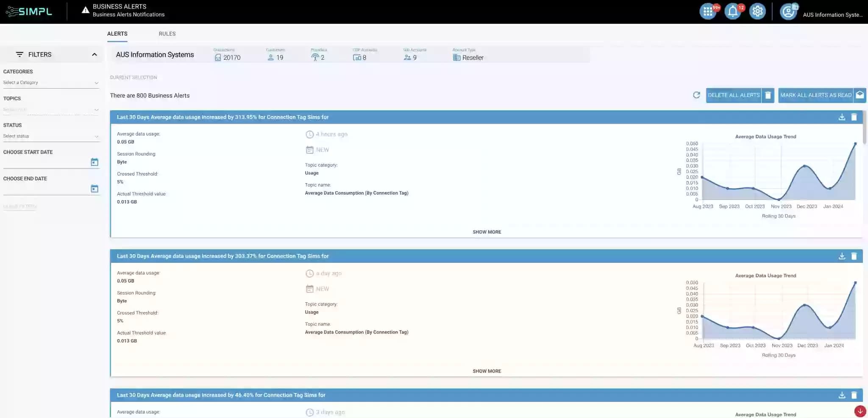Delete the 46.40% increase alert

coord(854,395)
